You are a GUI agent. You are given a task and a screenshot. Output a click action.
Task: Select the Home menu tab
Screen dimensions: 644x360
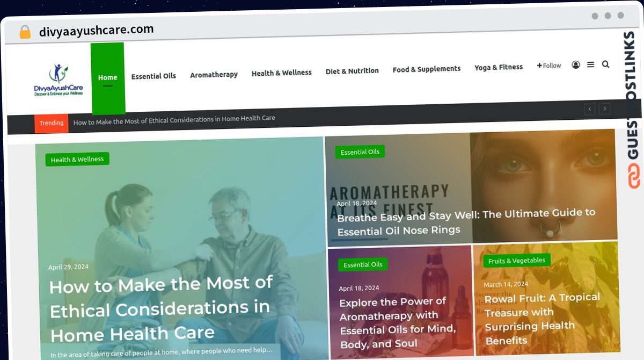pos(108,78)
